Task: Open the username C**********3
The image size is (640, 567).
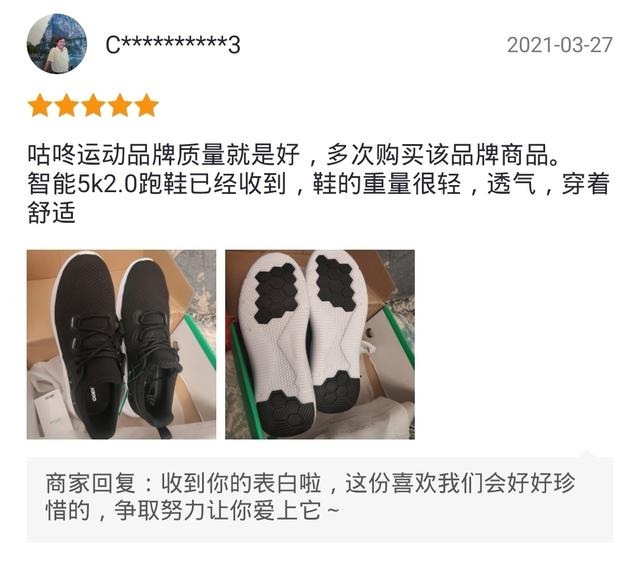Action: [173, 44]
